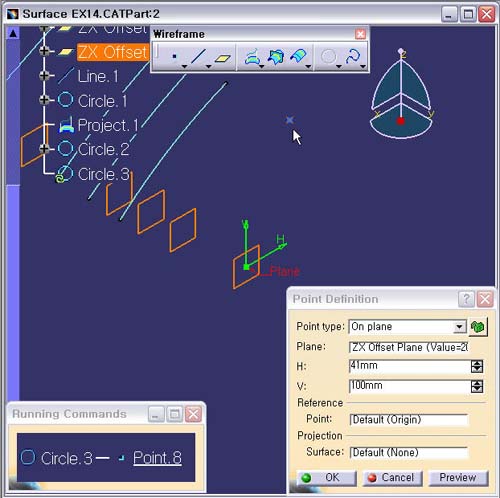Select Project.1 in the specification tree
This screenshot has height=498, width=500.
click(107, 125)
